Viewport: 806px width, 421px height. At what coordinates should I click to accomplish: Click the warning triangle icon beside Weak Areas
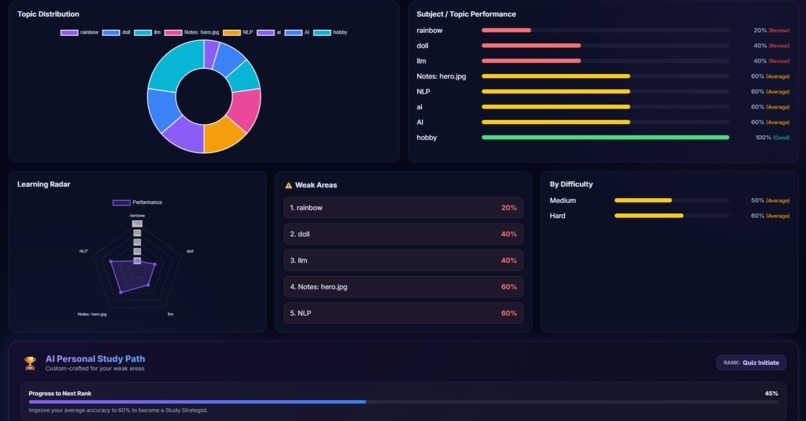point(288,186)
